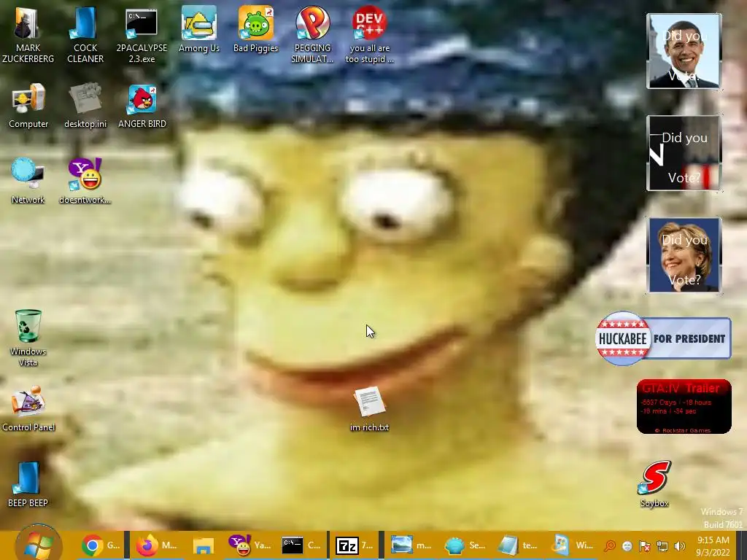This screenshot has width=747, height=560.
Task: Click the network connection tray icon
Action: [x=662, y=546]
